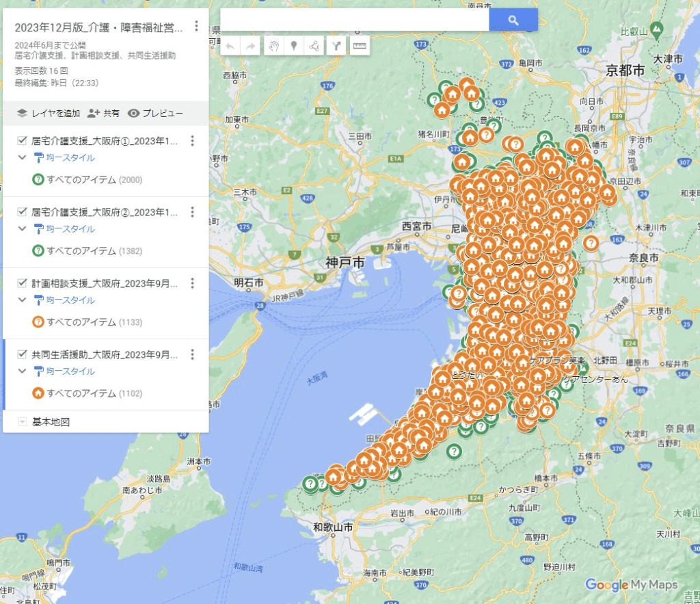Open 均一スタイル for the first layer
The height and width of the screenshot is (604, 700).
70,156
